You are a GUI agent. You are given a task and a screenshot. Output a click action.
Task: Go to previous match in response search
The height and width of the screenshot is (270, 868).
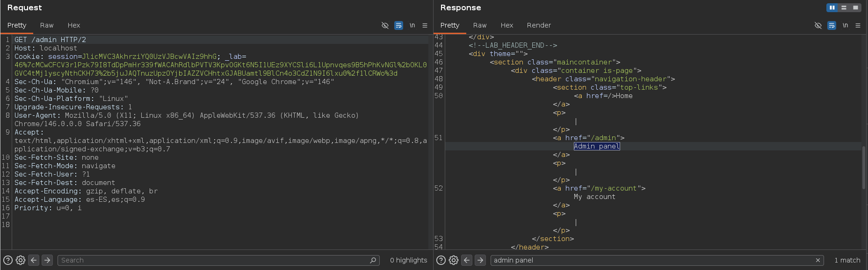(x=467, y=260)
